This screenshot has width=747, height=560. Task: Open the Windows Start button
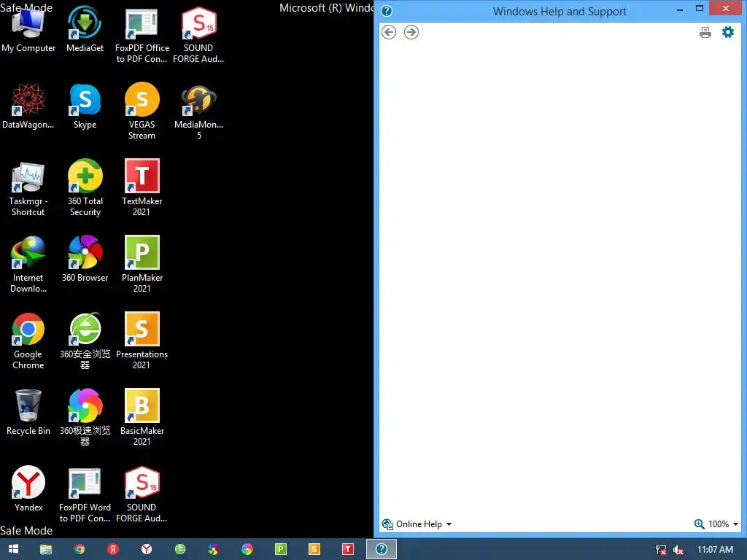(x=13, y=549)
